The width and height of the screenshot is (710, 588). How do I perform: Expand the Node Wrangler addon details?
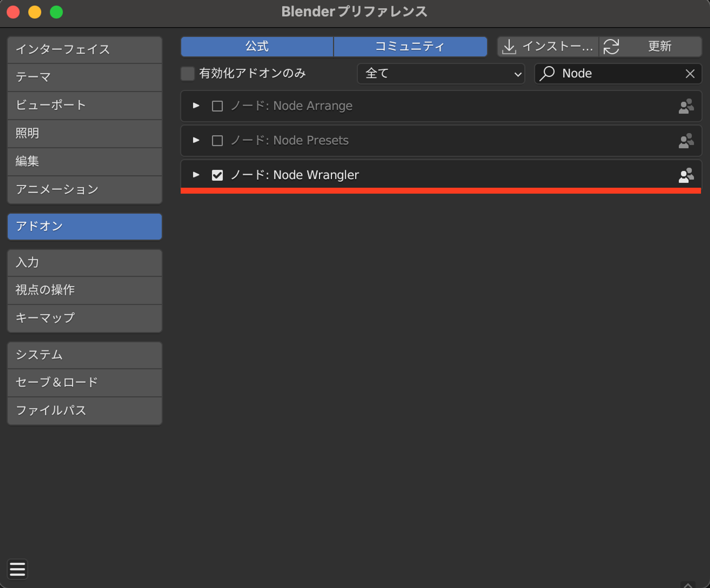tap(196, 174)
